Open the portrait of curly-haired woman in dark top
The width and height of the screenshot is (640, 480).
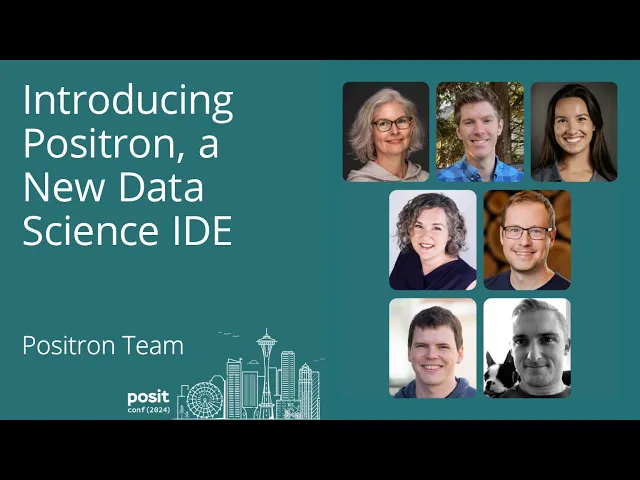[x=433, y=240]
